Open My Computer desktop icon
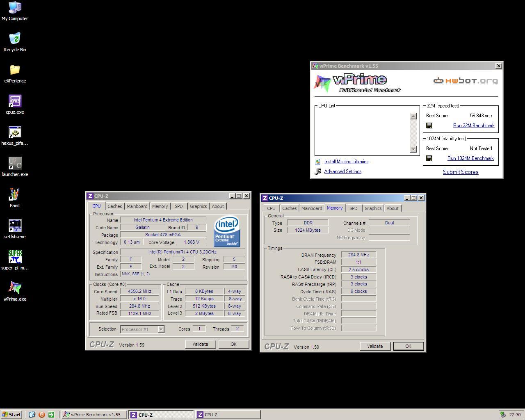Screen dimensions: 525x420 pyautogui.click(x=15, y=11)
